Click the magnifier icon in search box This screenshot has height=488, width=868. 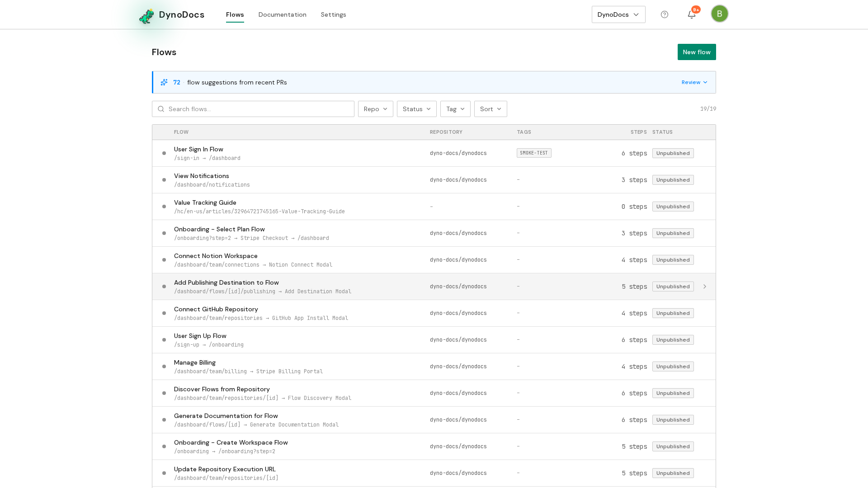click(x=161, y=109)
